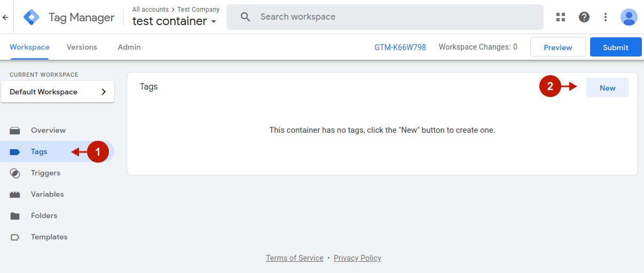Open the user account avatar

pos(629,17)
